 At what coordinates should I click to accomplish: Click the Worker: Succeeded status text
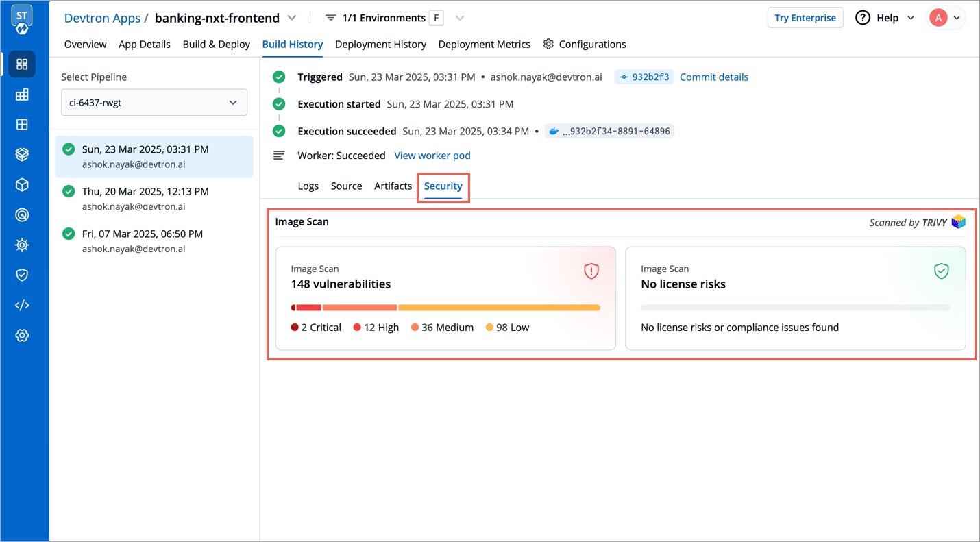(341, 156)
